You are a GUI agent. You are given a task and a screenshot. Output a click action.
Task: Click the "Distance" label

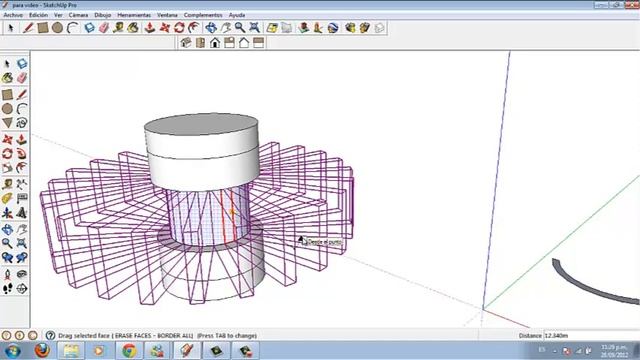coord(530,336)
